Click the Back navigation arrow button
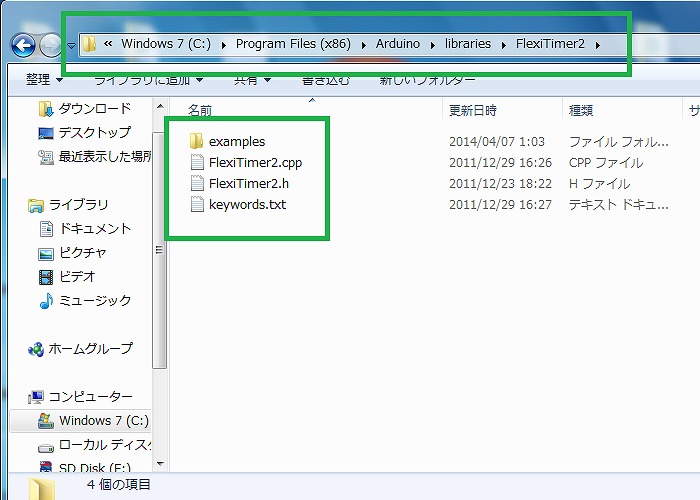The image size is (700, 500). pyautogui.click(x=23, y=45)
